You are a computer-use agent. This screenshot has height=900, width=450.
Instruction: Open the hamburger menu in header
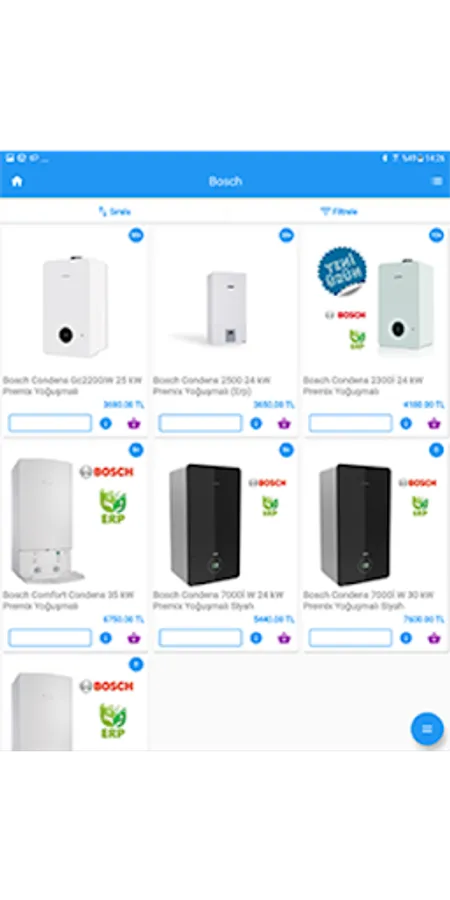click(x=437, y=181)
